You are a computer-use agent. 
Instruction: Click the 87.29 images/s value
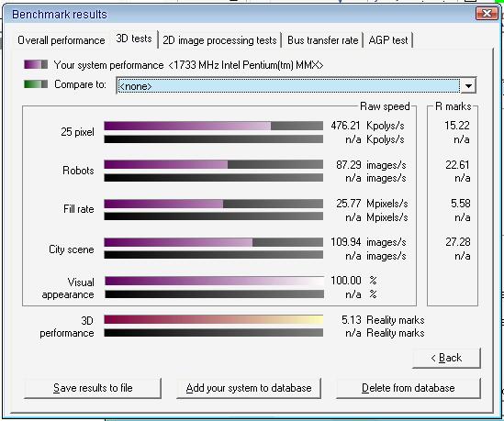coord(371,165)
